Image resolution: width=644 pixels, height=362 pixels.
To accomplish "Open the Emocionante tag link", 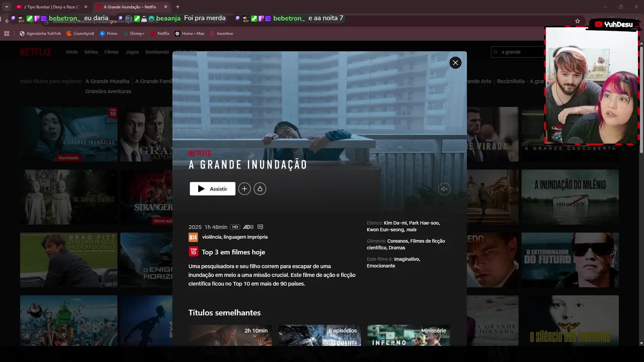I will pyautogui.click(x=381, y=266).
